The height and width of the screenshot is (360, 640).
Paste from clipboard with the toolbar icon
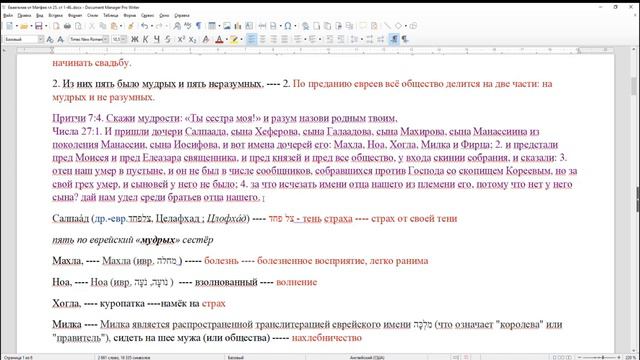[x=114, y=26]
